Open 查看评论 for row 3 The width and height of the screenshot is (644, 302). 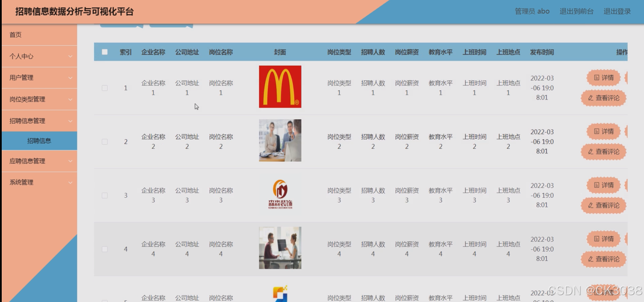click(603, 205)
